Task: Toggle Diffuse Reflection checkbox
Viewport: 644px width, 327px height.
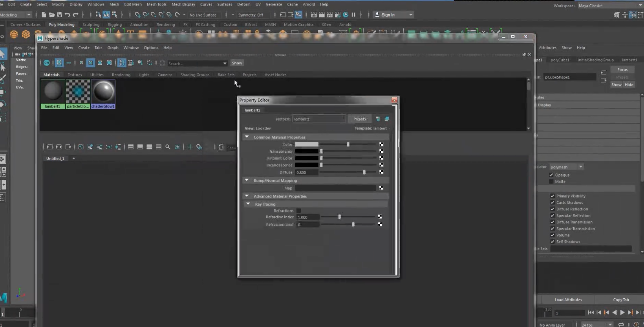Action: 553,209
